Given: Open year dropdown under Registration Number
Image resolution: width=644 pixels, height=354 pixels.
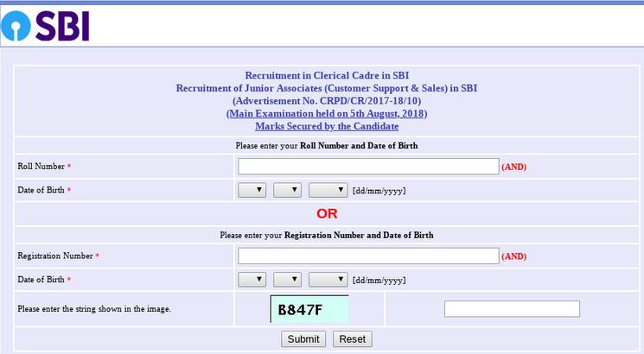Looking at the screenshot, I should pyautogui.click(x=328, y=280).
